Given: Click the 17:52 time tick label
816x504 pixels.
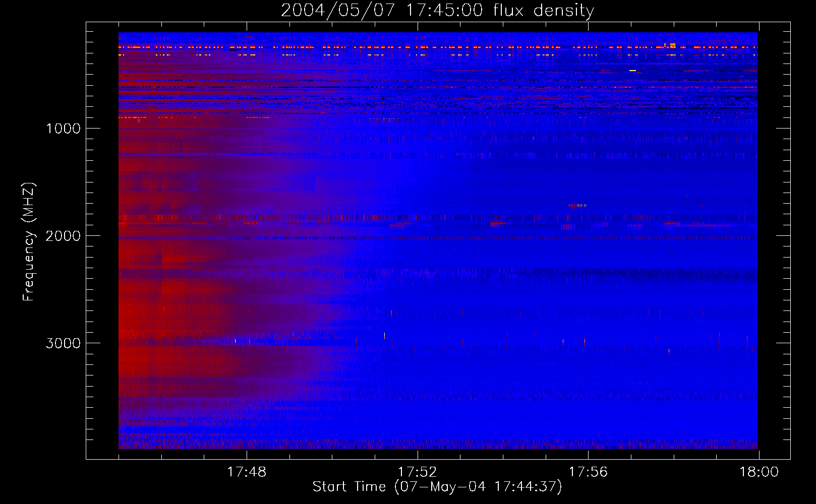Looking at the screenshot, I should [418, 472].
